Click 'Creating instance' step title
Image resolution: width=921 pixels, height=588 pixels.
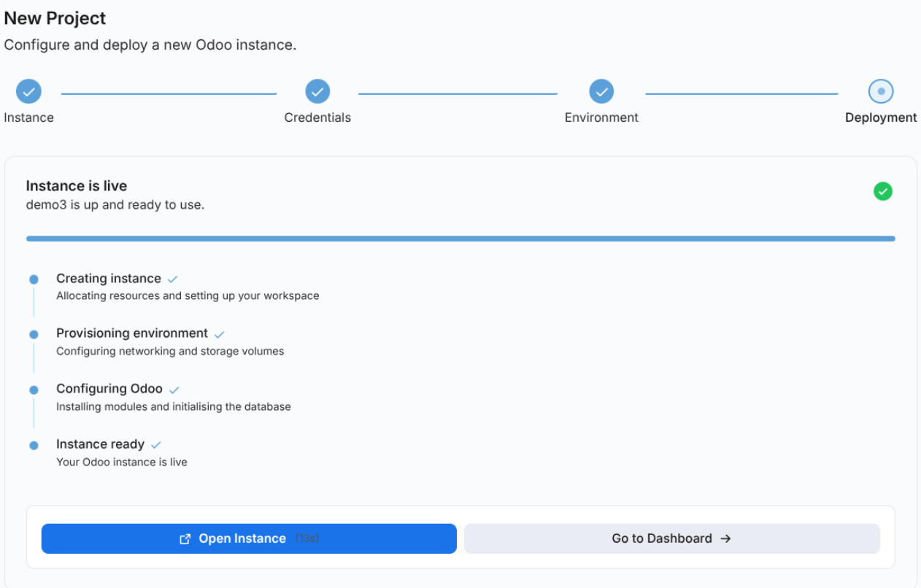point(109,279)
